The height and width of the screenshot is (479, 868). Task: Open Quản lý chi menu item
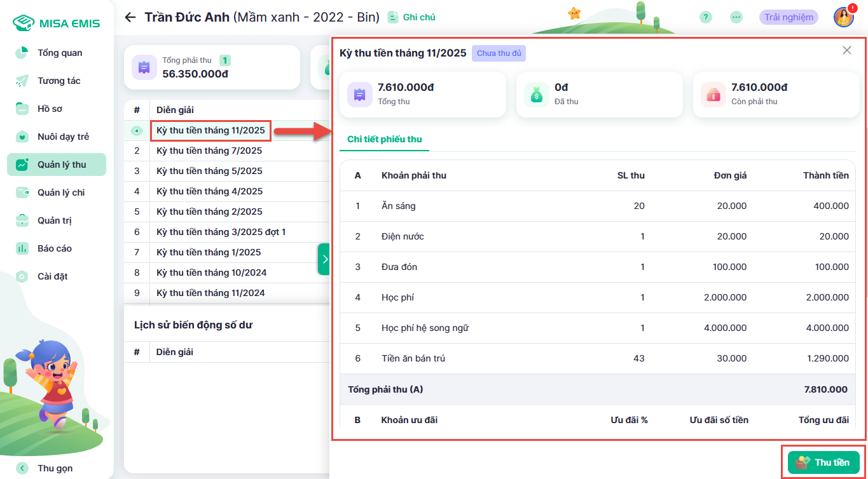60,192
